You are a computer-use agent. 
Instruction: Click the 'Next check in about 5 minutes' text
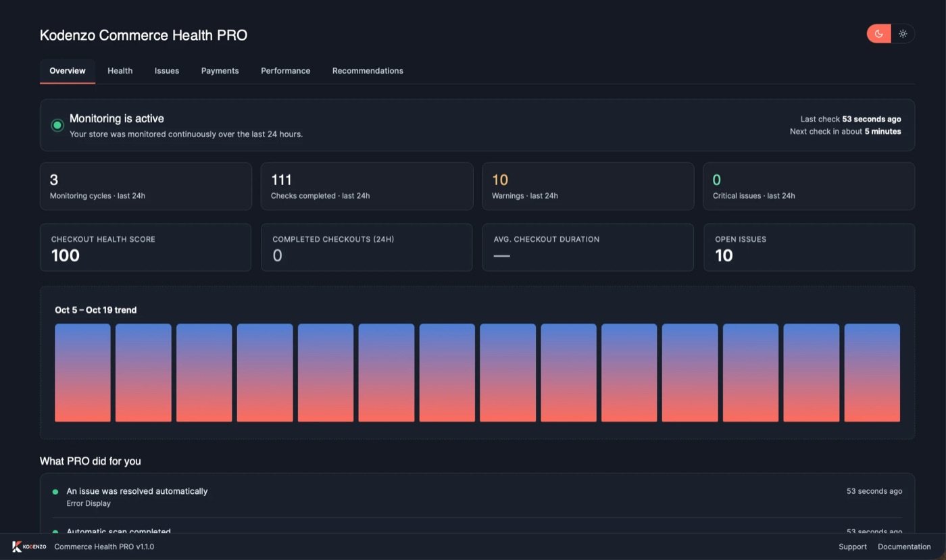click(x=845, y=131)
